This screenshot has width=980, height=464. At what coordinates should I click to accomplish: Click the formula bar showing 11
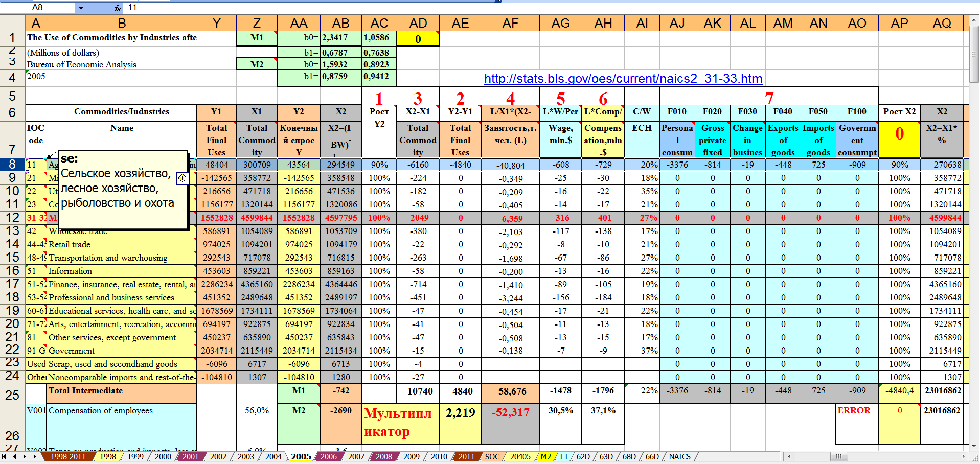point(307,8)
